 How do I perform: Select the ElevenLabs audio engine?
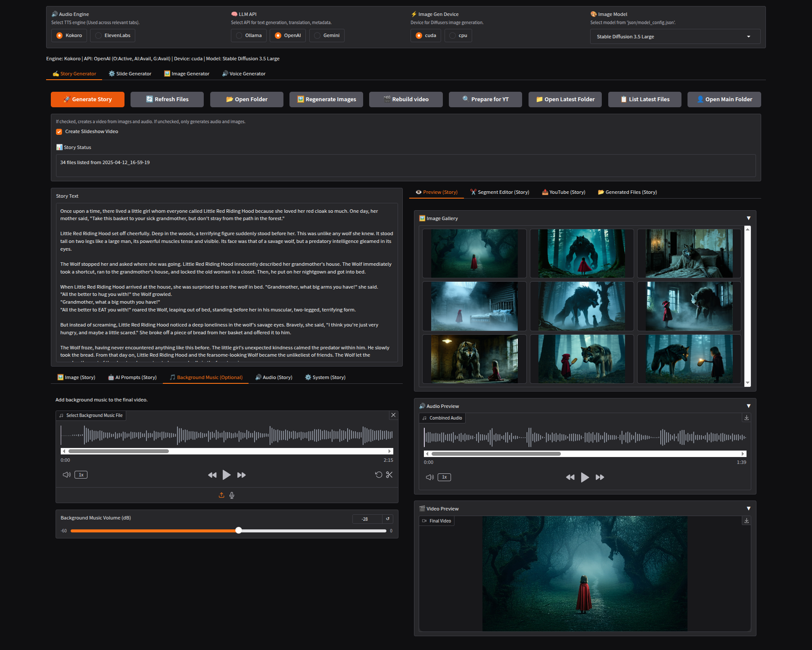pyautogui.click(x=112, y=35)
